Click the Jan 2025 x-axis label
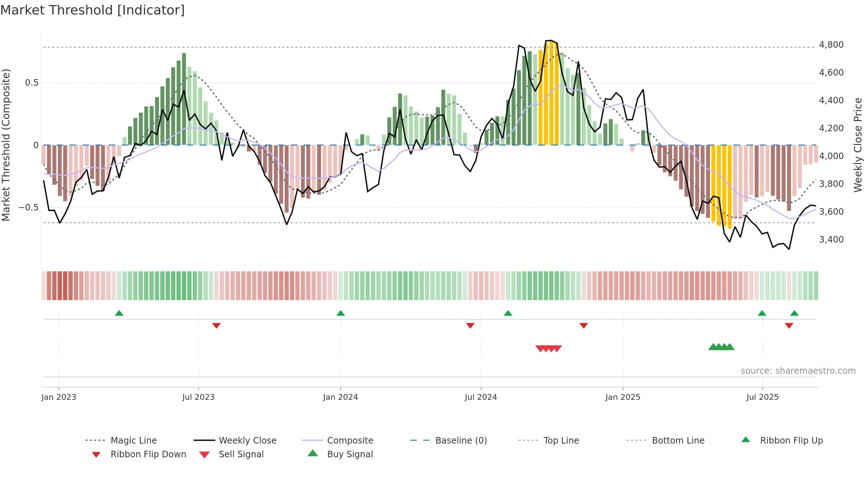The height and width of the screenshot is (488, 868). pyautogui.click(x=623, y=397)
